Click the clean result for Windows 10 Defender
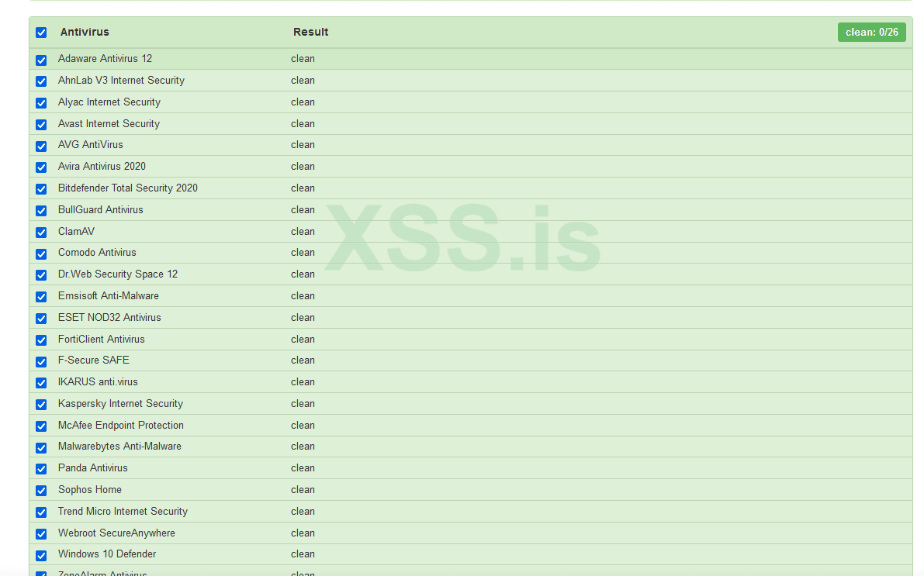The image size is (924, 576). (x=303, y=554)
